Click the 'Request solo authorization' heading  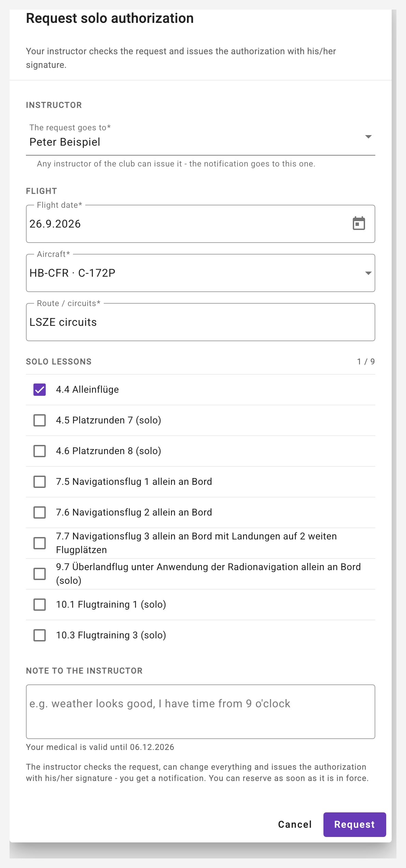110,18
